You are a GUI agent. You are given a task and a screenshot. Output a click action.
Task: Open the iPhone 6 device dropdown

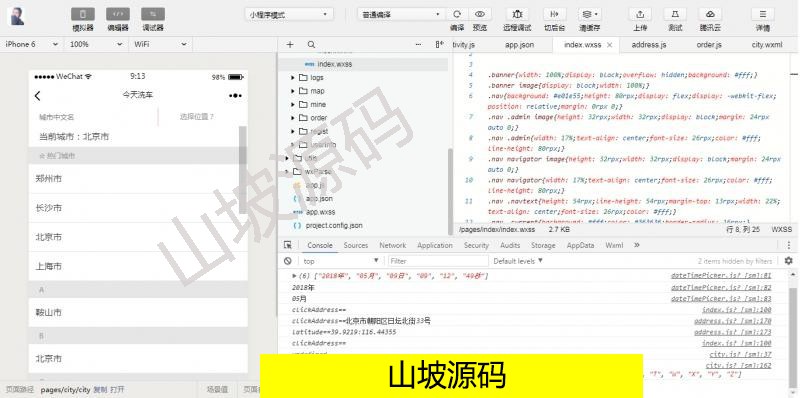pos(32,44)
